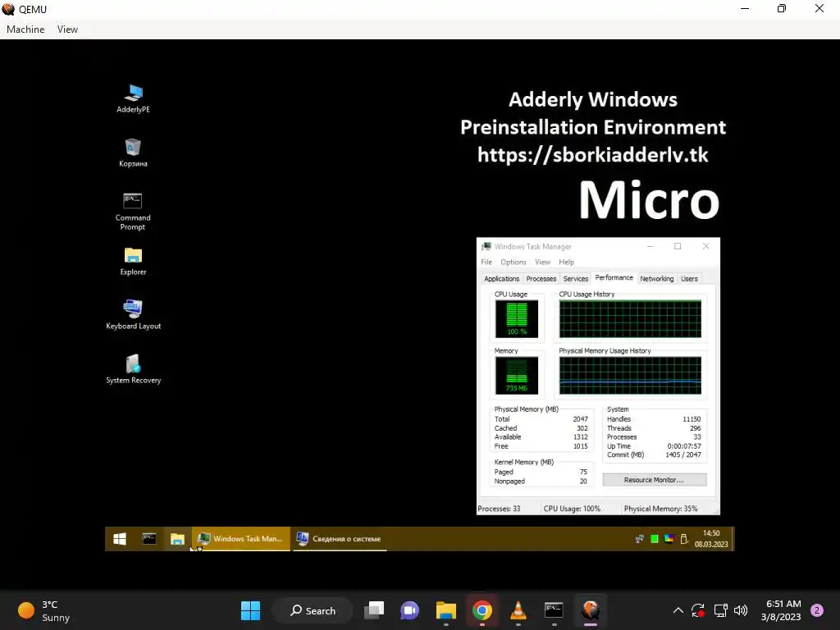Click the green CPU meter tray icon
This screenshot has width=840, height=630.
654,539
